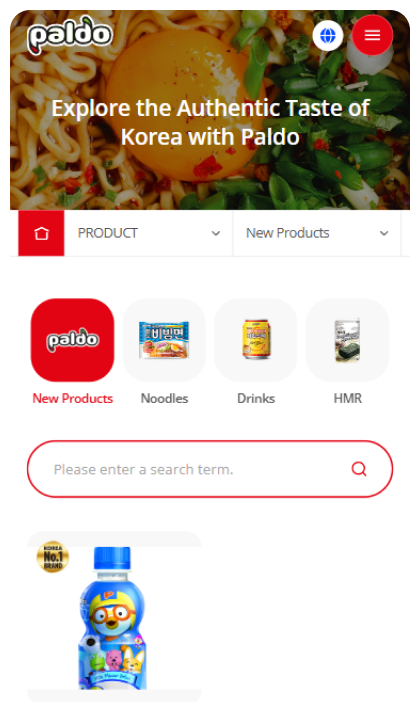Image resolution: width=420 pixels, height=712 pixels.
Task: Click the search magnifier icon
Action: click(359, 469)
